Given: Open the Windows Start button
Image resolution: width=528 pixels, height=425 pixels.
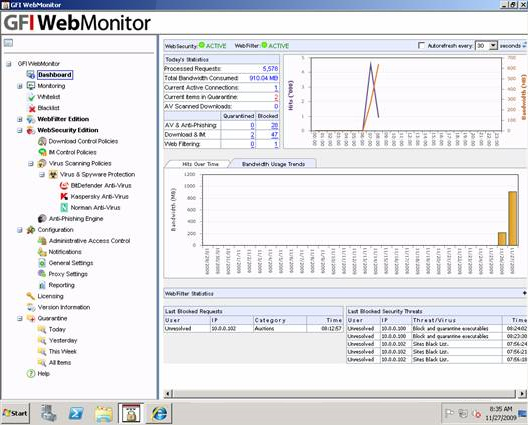Looking at the screenshot, I should click(15, 413).
